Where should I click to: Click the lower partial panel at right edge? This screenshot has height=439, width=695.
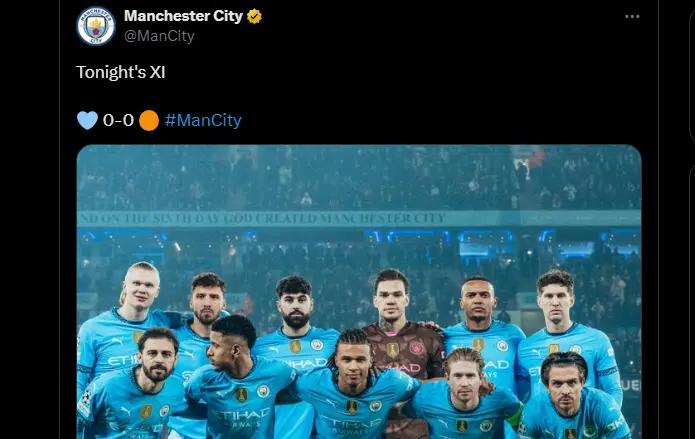tap(692, 302)
